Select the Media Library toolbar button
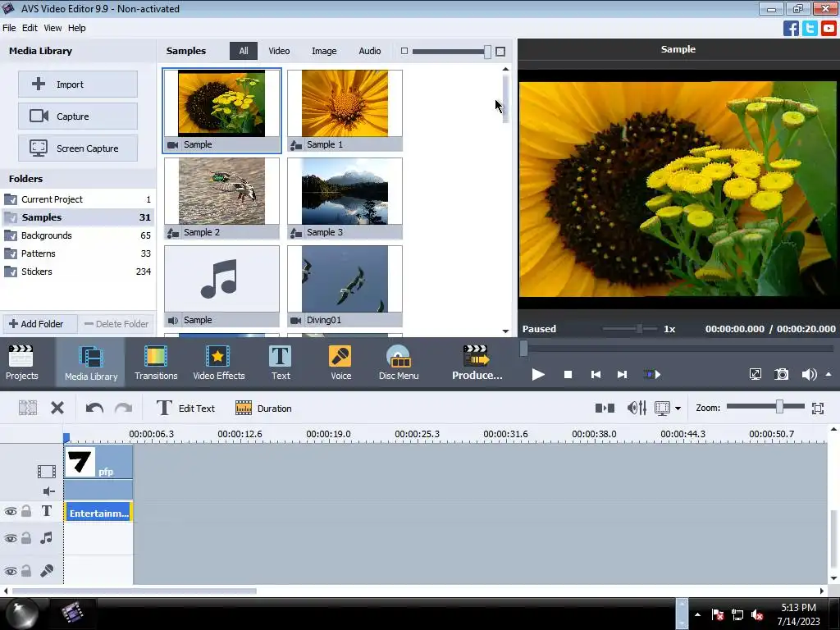This screenshot has width=840, height=630. (91, 363)
